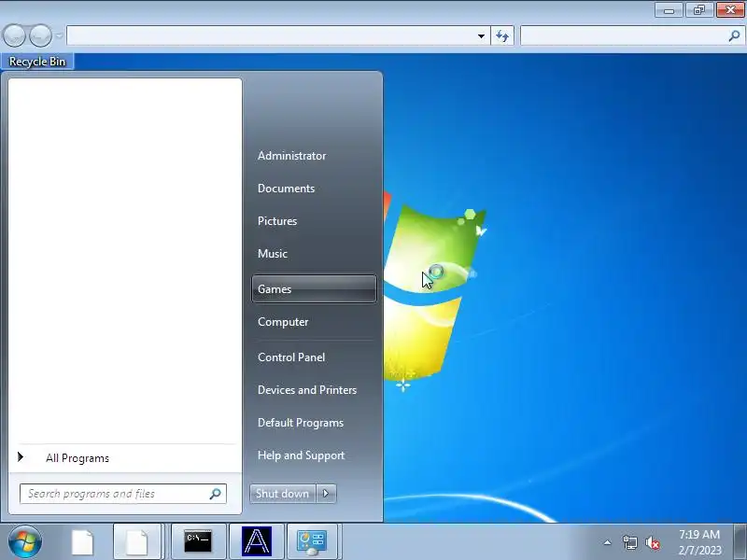The width and height of the screenshot is (747, 560).
Task: Click blank document icon beside Start orb
Action: point(82,542)
